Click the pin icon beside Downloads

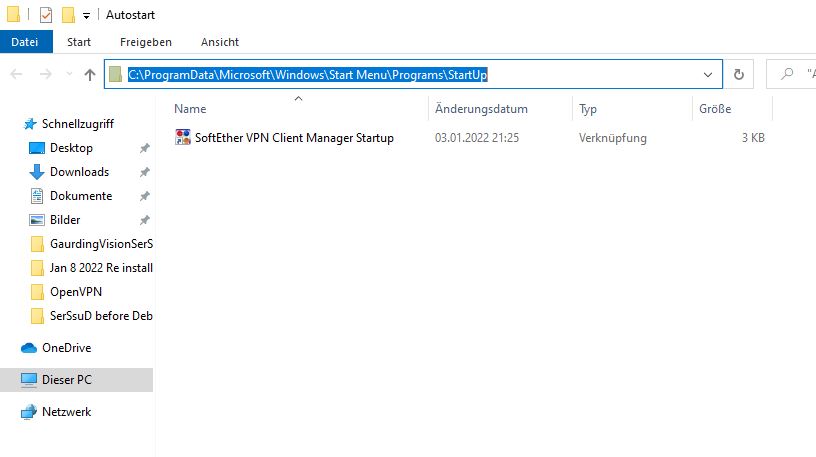click(x=145, y=172)
